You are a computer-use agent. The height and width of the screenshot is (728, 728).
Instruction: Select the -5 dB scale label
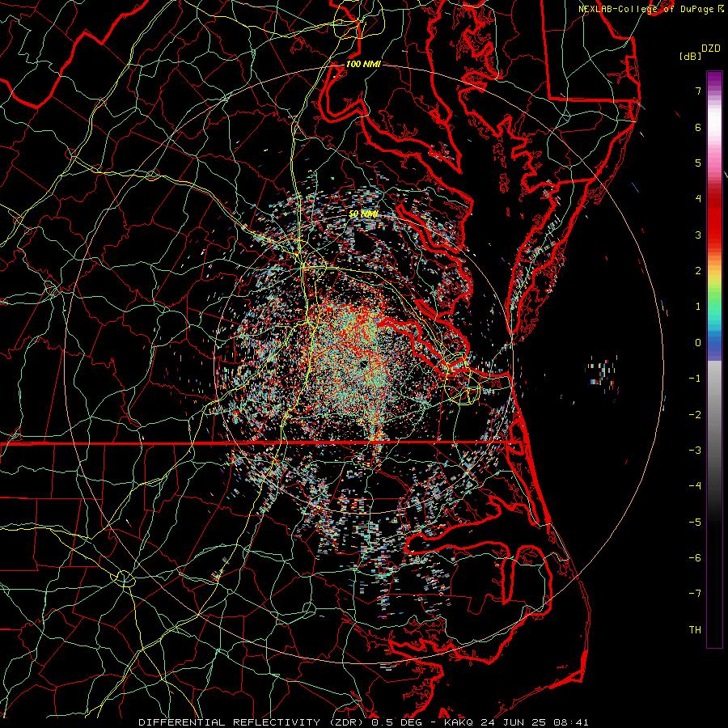(x=695, y=522)
